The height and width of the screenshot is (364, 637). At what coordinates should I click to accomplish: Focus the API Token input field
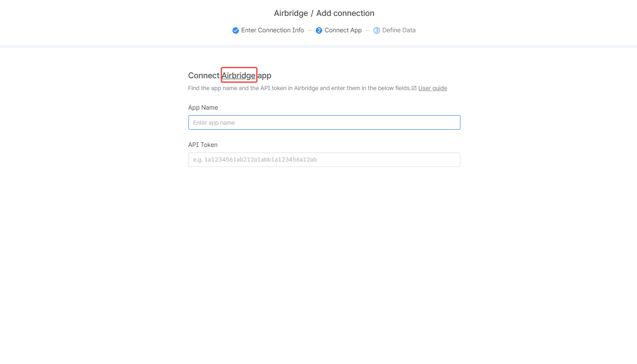324,160
